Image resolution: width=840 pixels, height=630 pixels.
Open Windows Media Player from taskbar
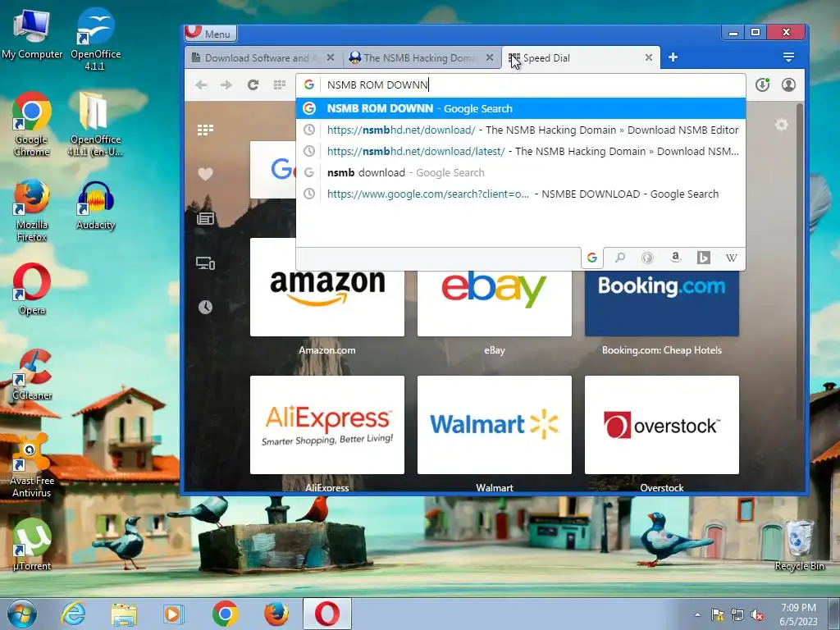tap(173, 614)
